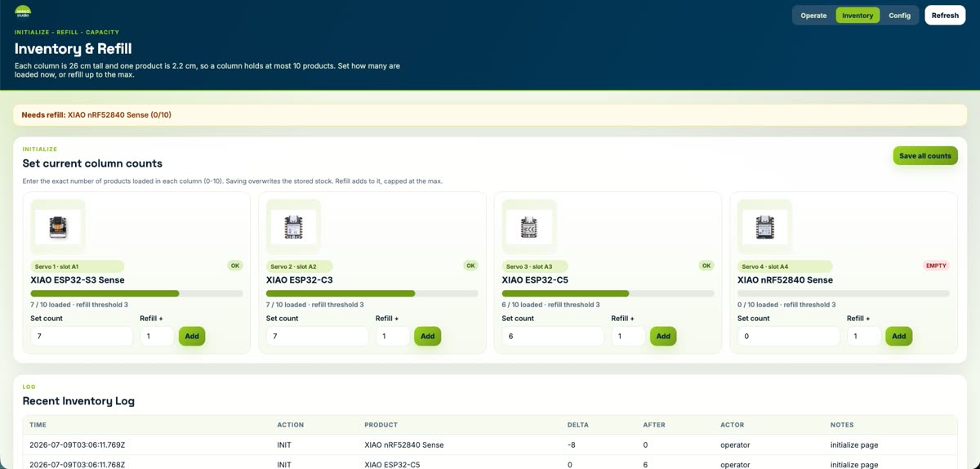
Task: Click the XIAO ESP32-C5 card title
Action: point(535,280)
